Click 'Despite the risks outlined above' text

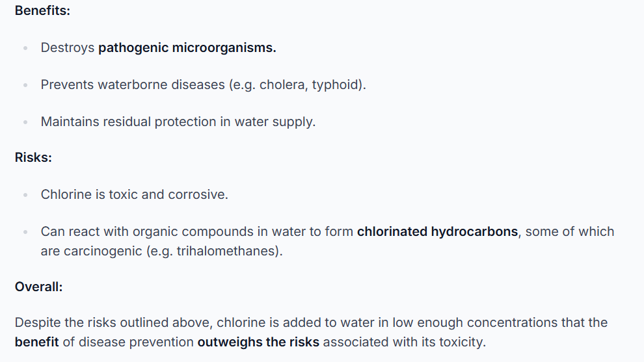tap(113, 322)
